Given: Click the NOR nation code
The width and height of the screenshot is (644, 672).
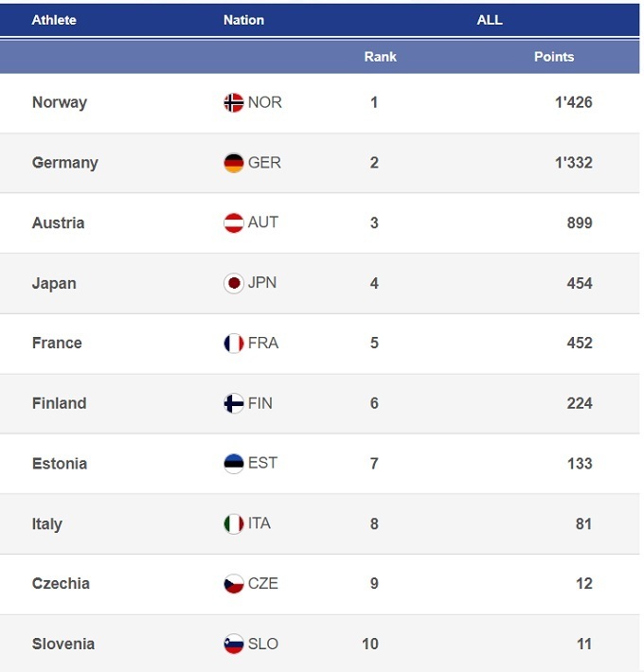Looking at the screenshot, I should [265, 102].
